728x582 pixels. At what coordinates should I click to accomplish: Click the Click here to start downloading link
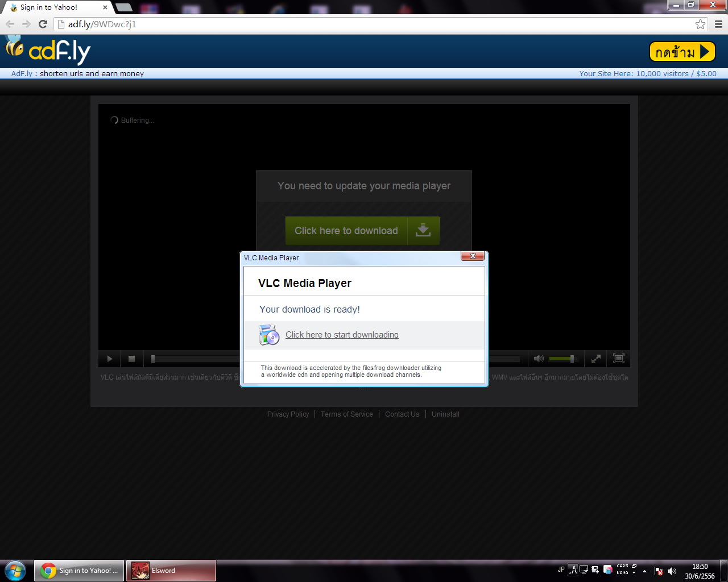coord(342,335)
